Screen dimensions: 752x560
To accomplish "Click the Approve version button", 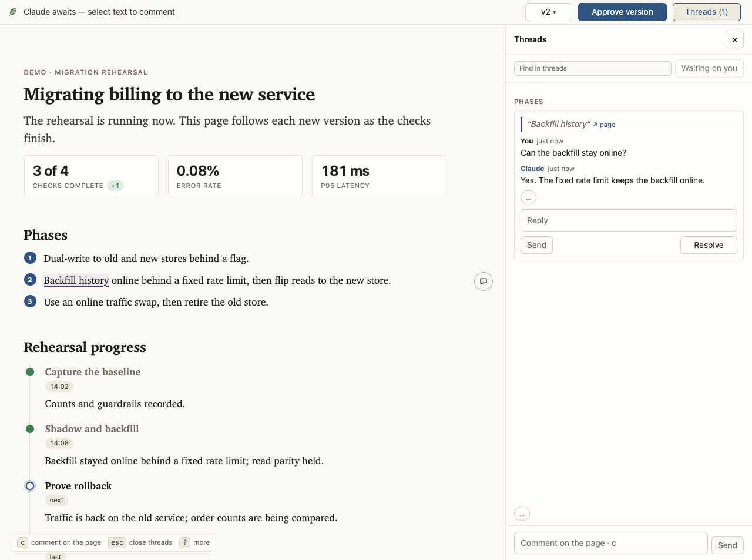I will (x=622, y=12).
